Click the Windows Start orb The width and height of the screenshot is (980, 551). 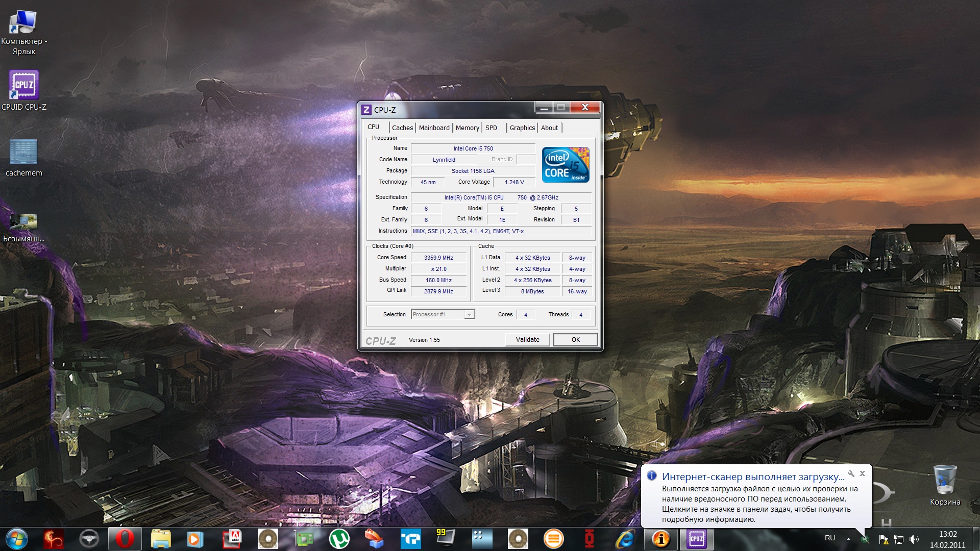pos(17,539)
